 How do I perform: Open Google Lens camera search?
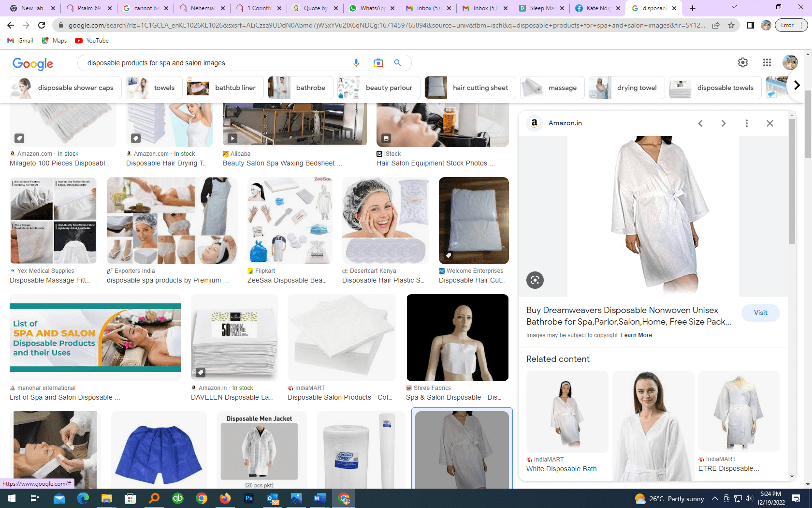pos(378,63)
